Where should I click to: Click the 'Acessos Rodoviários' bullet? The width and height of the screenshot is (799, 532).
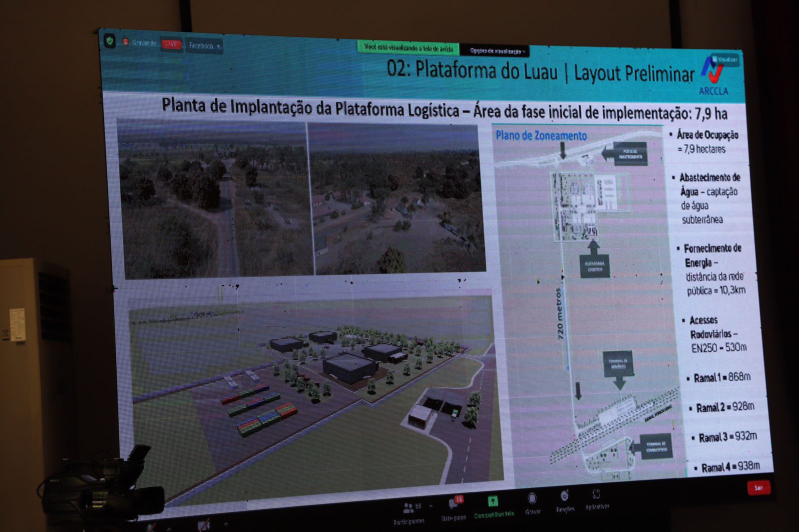click(x=715, y=334)
